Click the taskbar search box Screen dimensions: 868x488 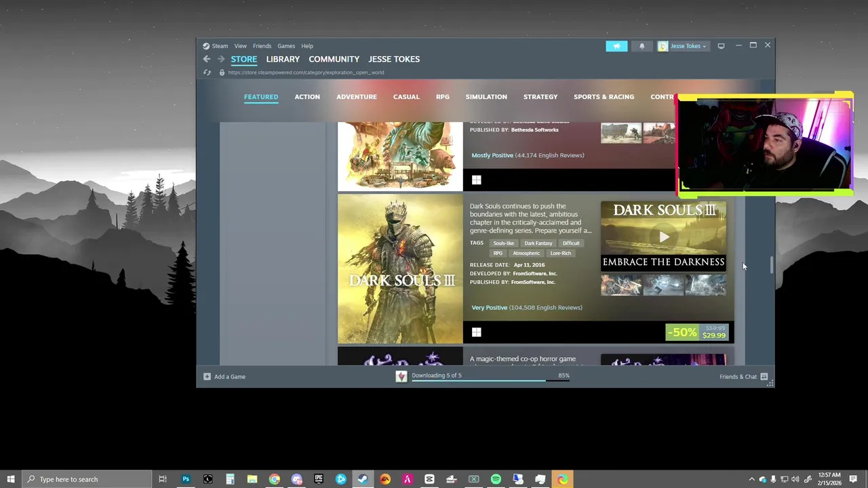[86, 479]
